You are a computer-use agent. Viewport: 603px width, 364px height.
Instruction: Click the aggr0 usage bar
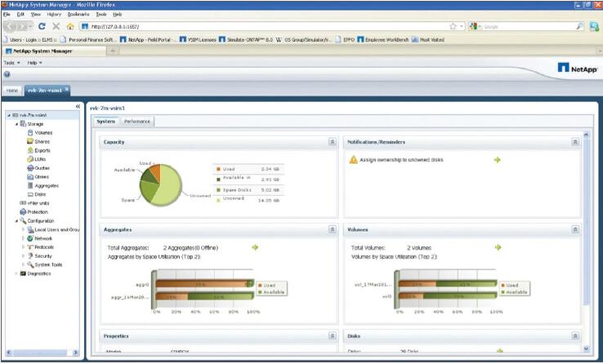tap(204, 284)
